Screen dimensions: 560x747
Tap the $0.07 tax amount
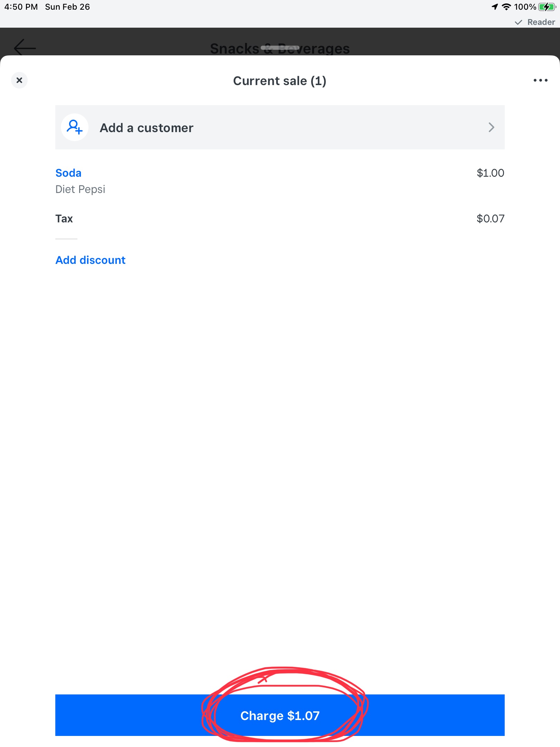pyautogui.click(x=490, y=219)
